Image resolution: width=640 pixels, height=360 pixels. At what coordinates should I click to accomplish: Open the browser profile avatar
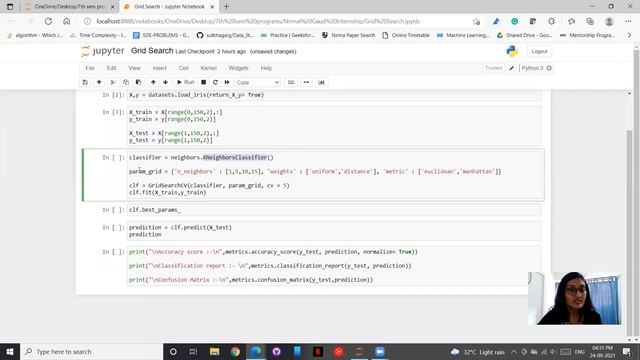point(609,21)
